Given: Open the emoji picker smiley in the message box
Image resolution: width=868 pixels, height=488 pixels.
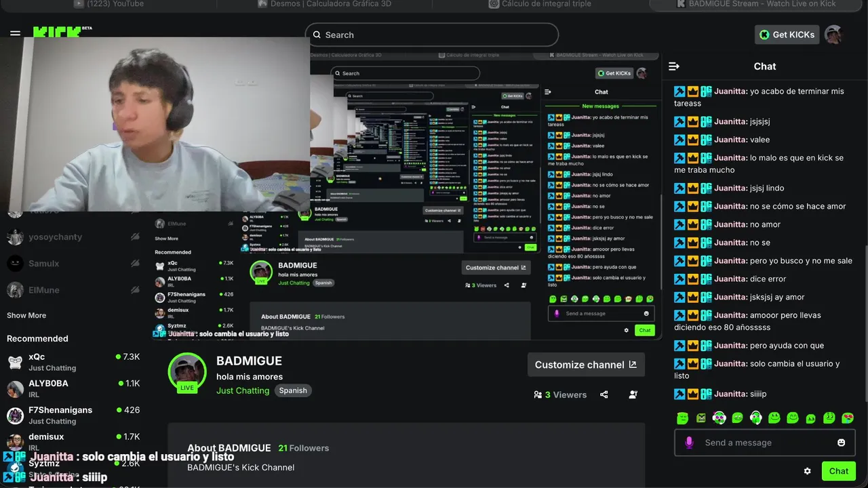Looking at the screenshot, I should tap(842, 443).
